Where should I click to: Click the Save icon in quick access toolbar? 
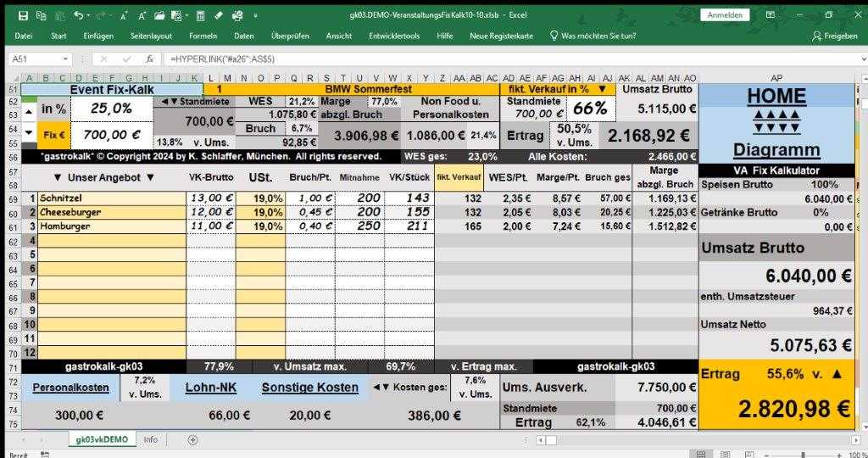23,15
